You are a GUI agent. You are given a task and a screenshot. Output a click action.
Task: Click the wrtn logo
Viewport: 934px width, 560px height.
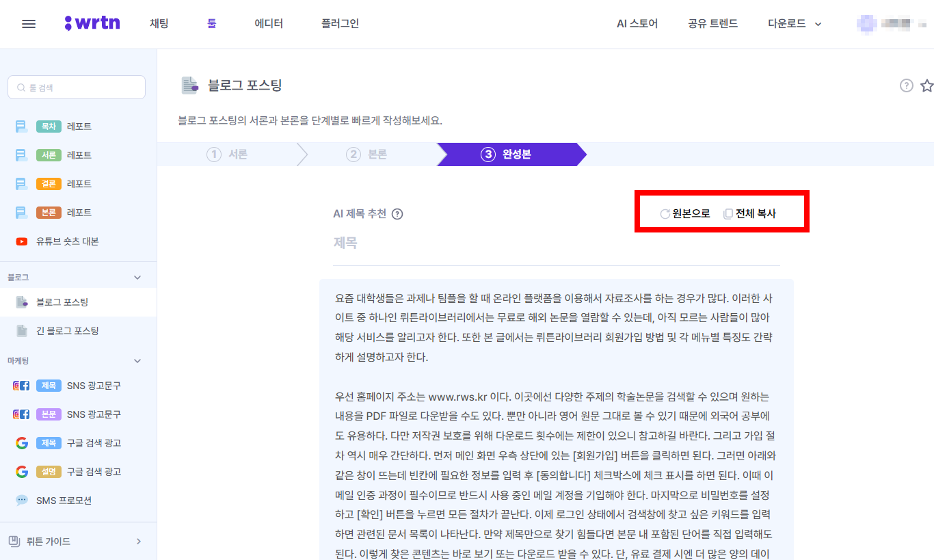pyautogui.click(x=92, y=23)
